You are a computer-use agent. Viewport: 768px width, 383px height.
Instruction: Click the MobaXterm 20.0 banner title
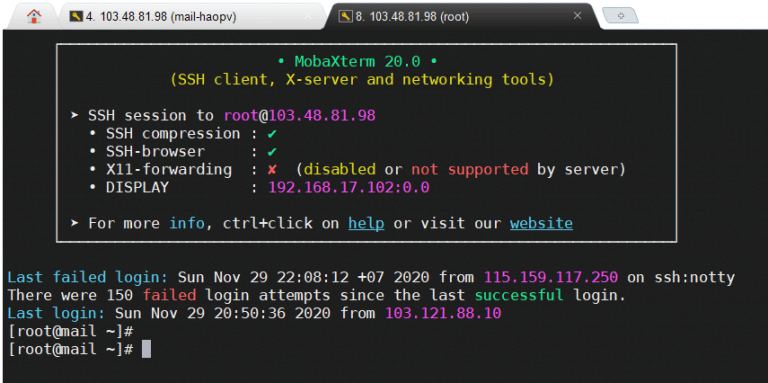[358, 62]
